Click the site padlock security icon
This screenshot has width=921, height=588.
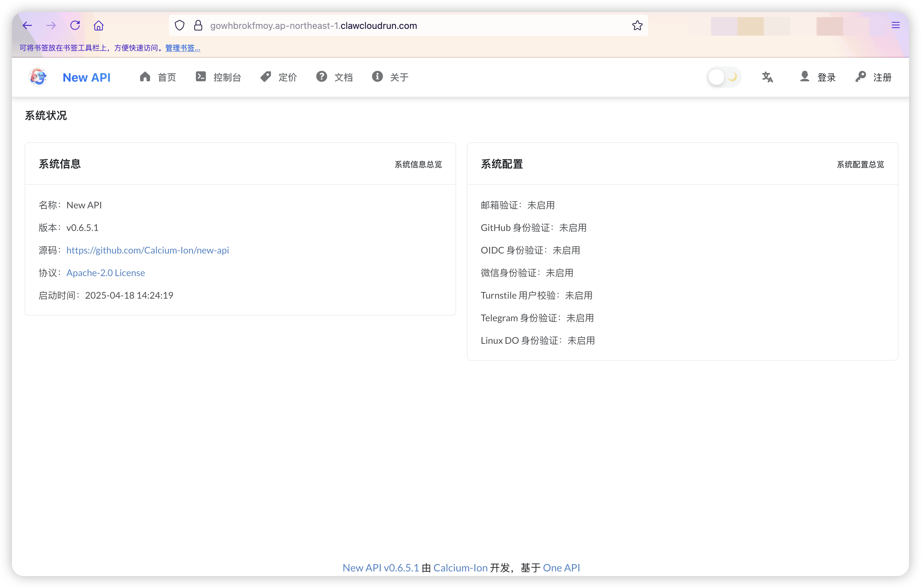point(198,26)
